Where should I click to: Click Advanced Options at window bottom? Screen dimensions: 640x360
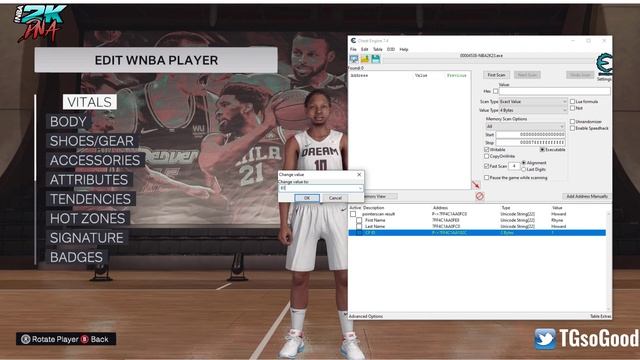pos(366,316)
